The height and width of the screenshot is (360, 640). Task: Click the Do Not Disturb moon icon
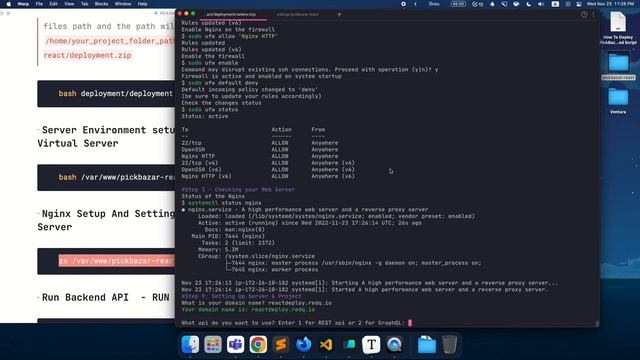click(x=529, y=4)
